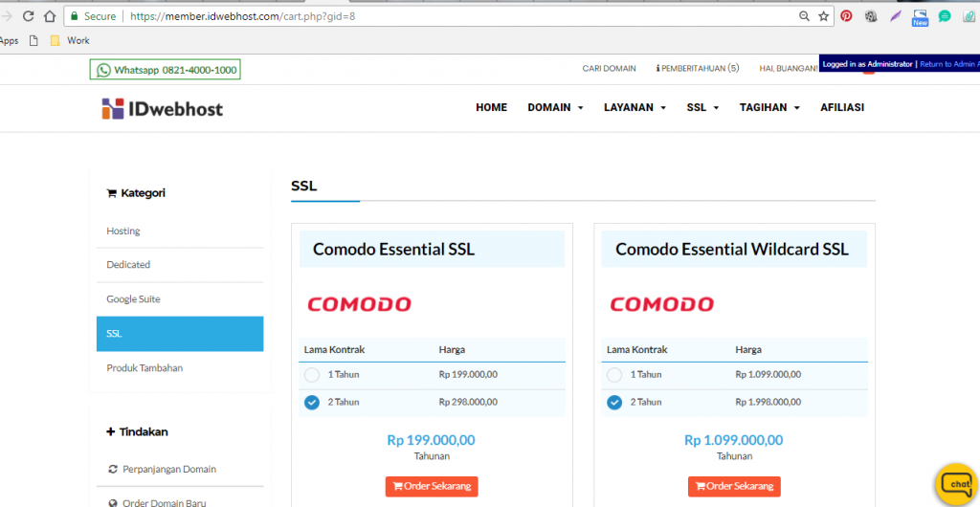This screenshot has height=507, width=980.
Task: Open AFILIASI in the navbar
Action: click(x=842, y=107)
